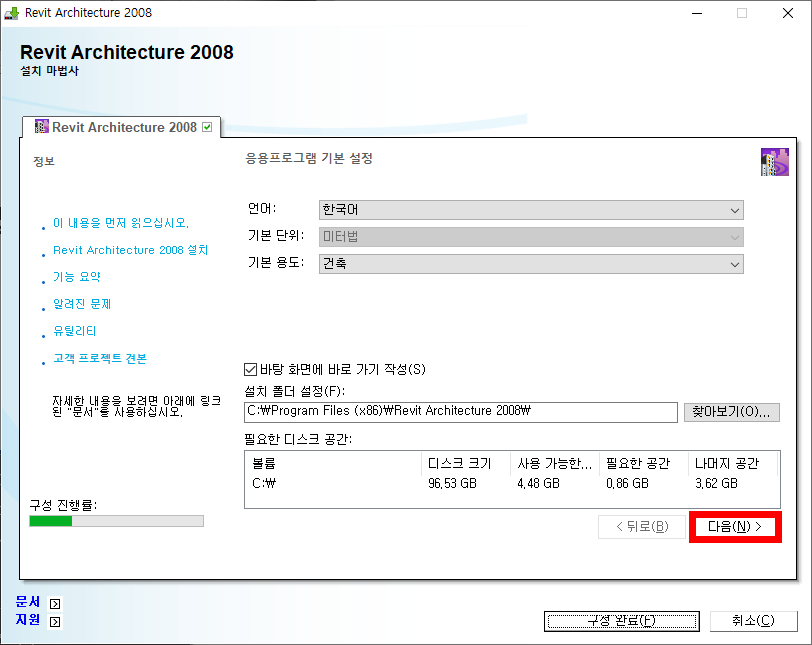Click the Revit product logo icon at top right
Viewport: 812px width, 645px height.
click(775, 162)
